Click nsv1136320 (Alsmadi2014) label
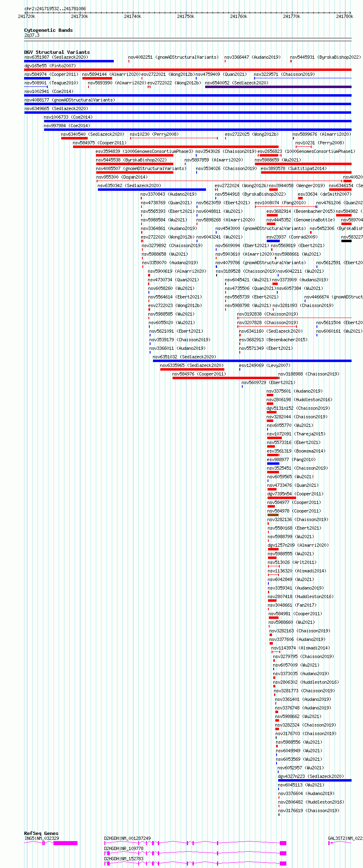Screen dimensions: 363x868 coord(297,571)
